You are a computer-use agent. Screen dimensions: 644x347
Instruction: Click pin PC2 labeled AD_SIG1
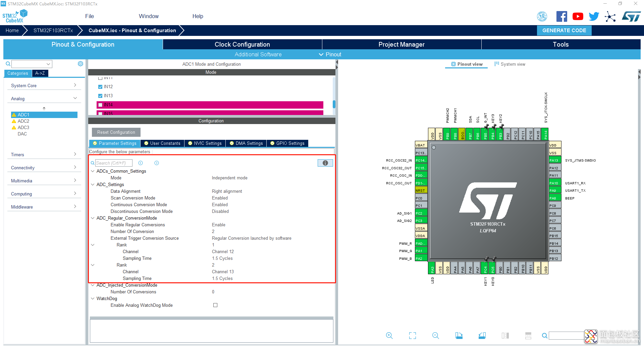tap(421, 213)
